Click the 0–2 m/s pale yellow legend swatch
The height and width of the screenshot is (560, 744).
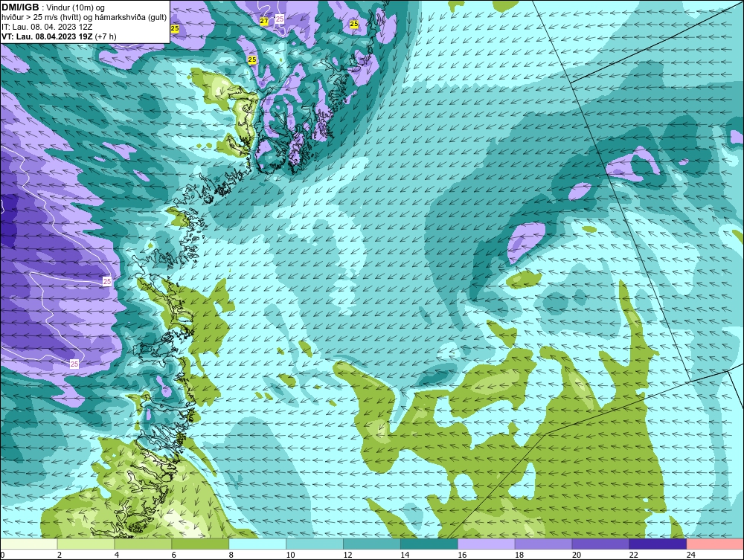pyautogui.click(x=29, y=544)
